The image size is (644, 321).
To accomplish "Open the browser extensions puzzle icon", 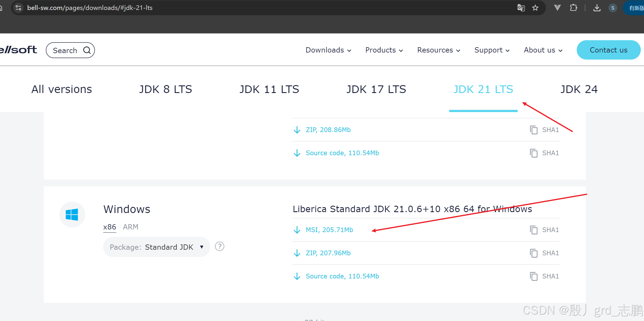I will (x=573, y=8).
